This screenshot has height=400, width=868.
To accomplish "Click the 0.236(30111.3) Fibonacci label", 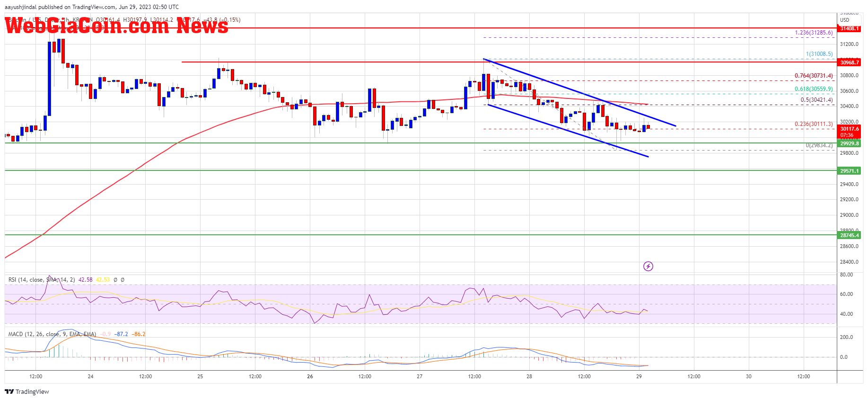I will pyautogui.click(x=814, y=124).
